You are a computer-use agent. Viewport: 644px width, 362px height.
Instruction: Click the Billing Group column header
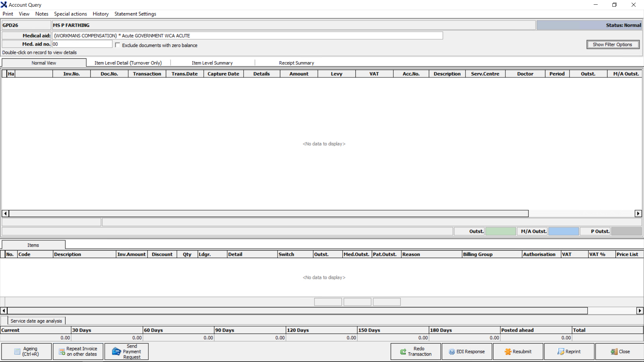coord(492,254)
